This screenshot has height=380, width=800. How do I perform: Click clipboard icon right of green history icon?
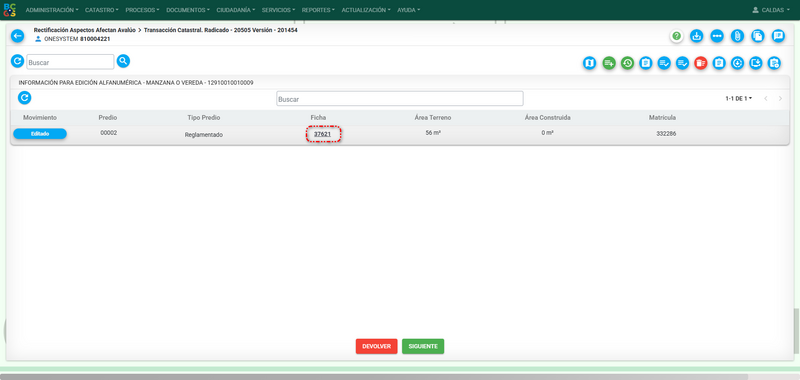pos(645,63)
